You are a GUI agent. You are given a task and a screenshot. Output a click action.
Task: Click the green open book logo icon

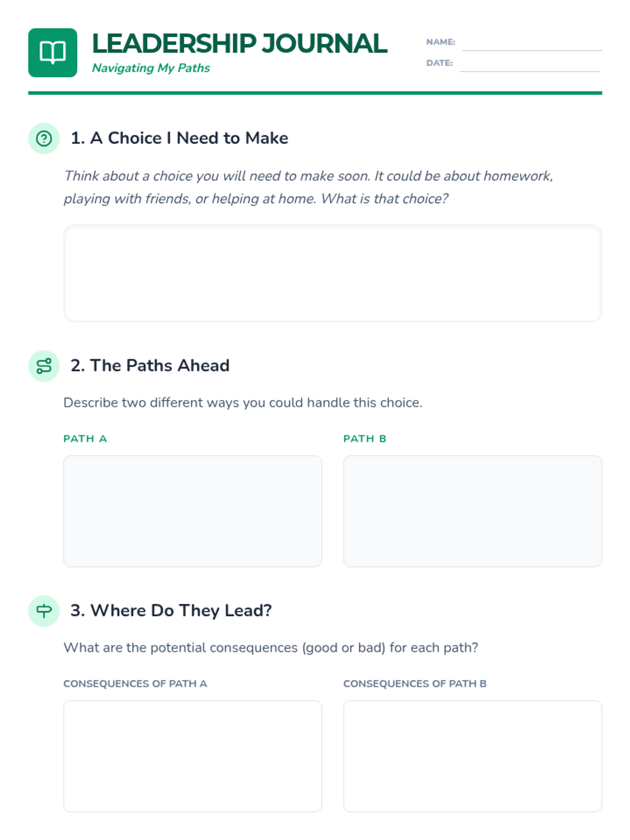point(52,52)
